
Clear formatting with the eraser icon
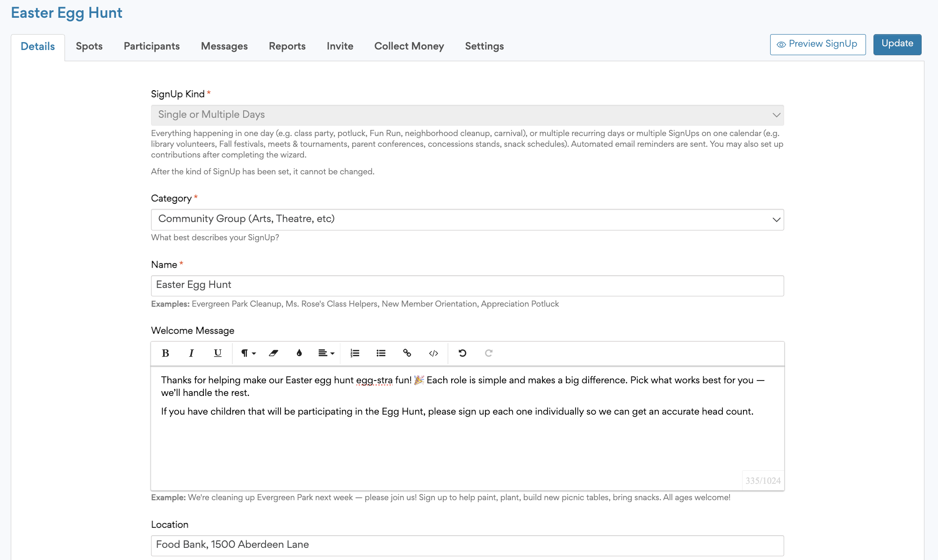274,353
